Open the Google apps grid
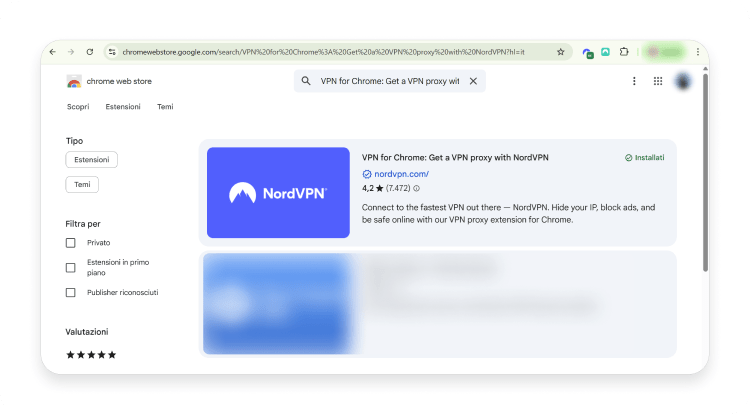This screenshot has width=750, height=415. [658, 81]
